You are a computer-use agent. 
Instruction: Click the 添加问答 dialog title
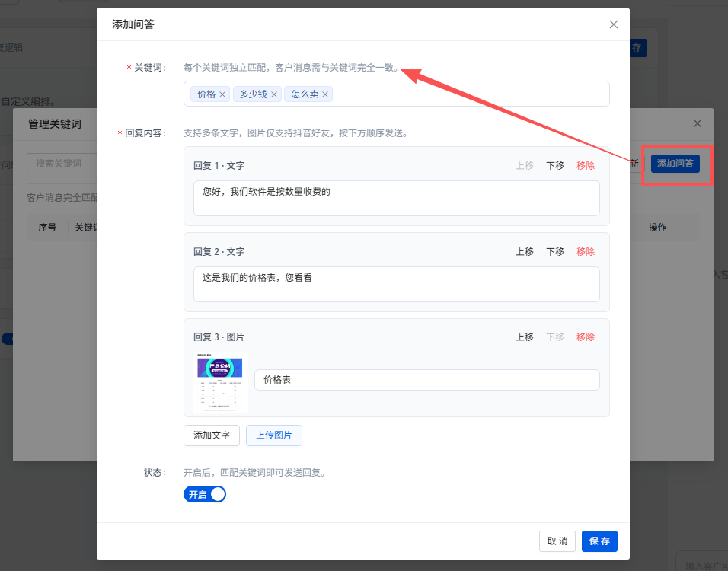click(133, 24)
